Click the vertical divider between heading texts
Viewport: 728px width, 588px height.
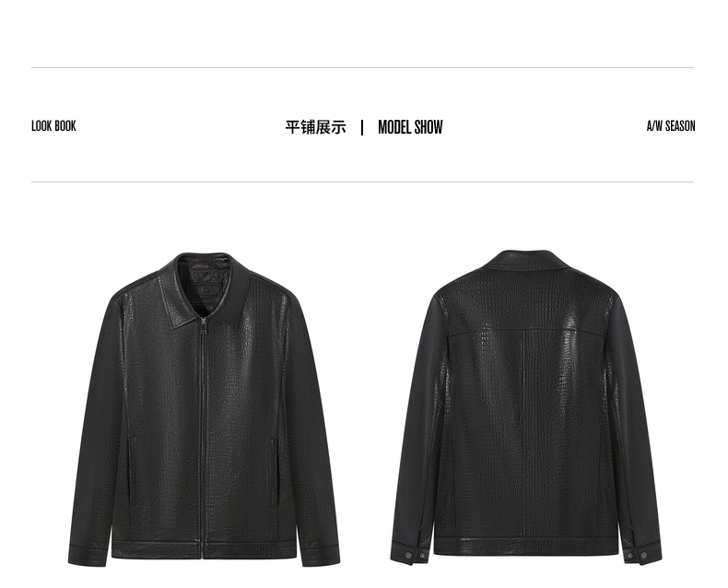pos(362,127)
